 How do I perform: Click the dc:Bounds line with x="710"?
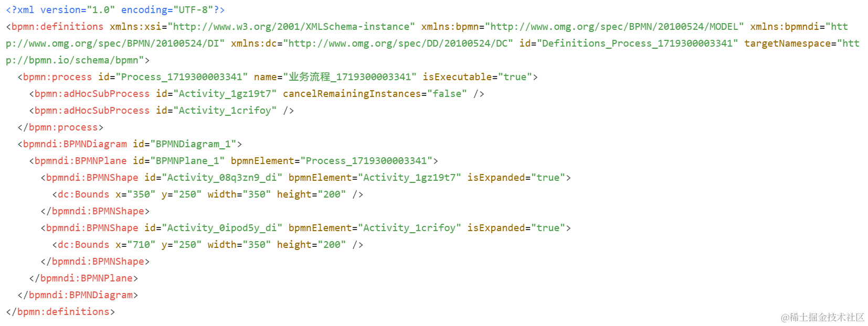coord(208,245)
